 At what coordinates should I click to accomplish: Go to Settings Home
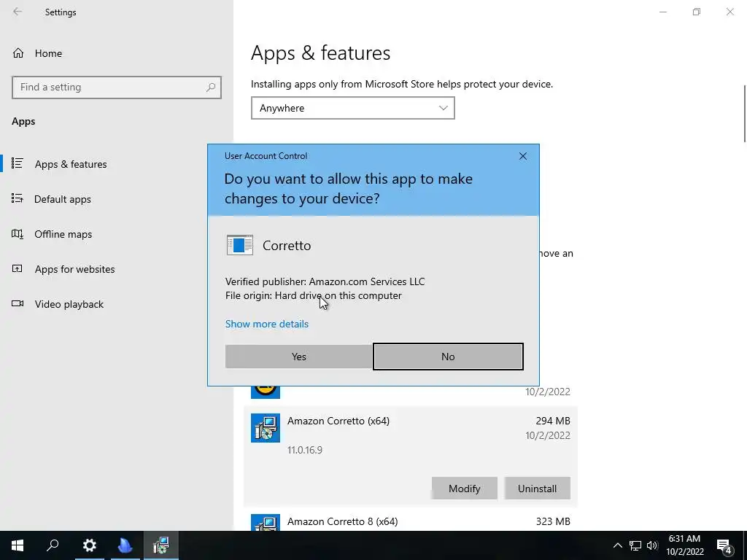pos(48,53)
